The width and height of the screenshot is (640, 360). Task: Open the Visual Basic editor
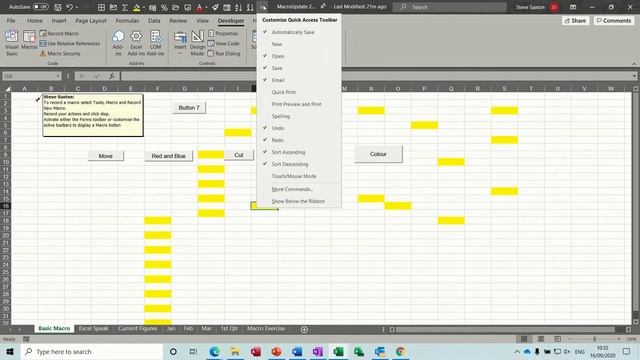tap(12, 42)
